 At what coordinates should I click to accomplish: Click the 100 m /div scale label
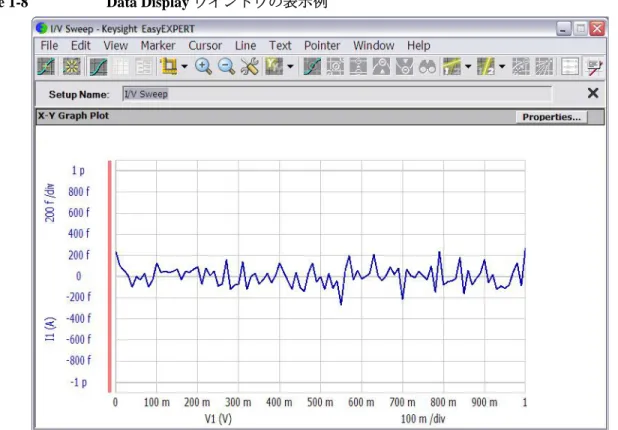pos(423,419)
